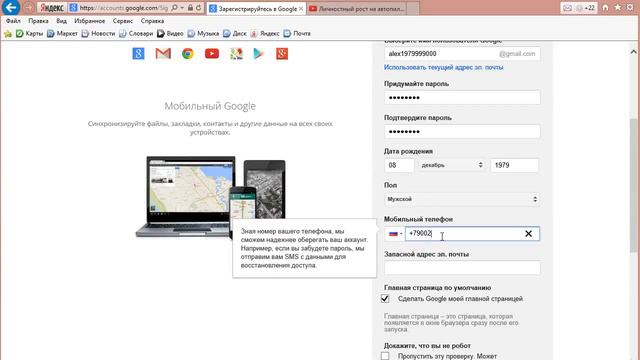
Task: Go back with the browser back arrow
Action: pyautogui.click(x=11, y=7)
